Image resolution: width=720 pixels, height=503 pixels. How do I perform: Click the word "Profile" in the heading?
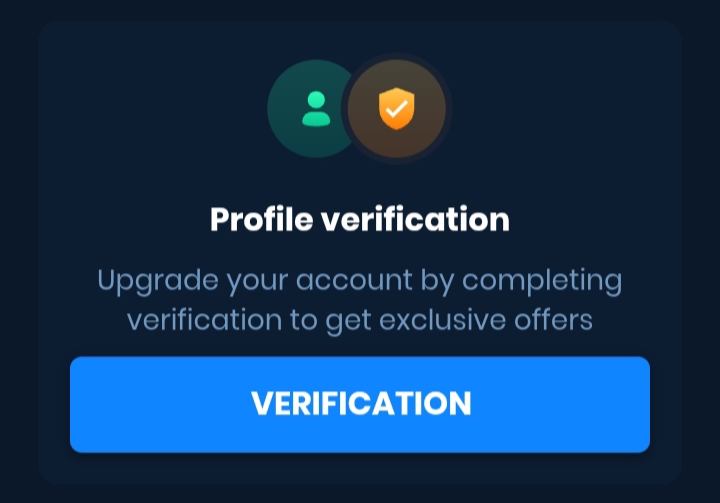(x=260, y=219)
